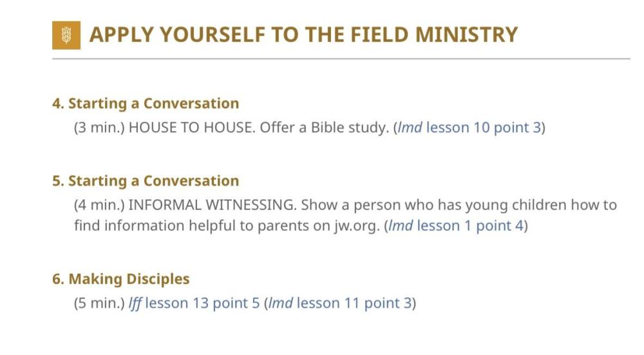The width and height of the screenshot is (644, 355).
Task: Click the gold wheat icon beside the heading
Action: pos(66,35)
